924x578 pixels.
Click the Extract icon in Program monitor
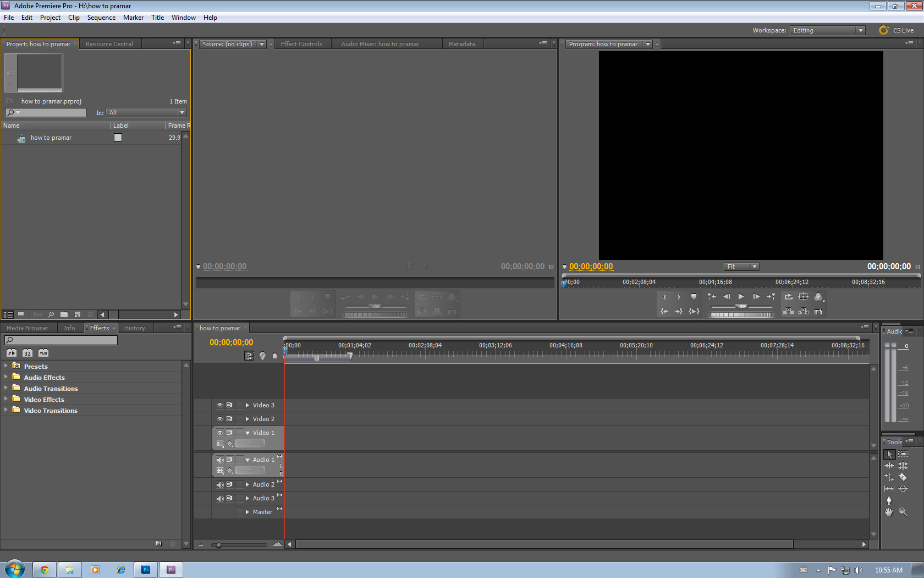tap(804, 312)
